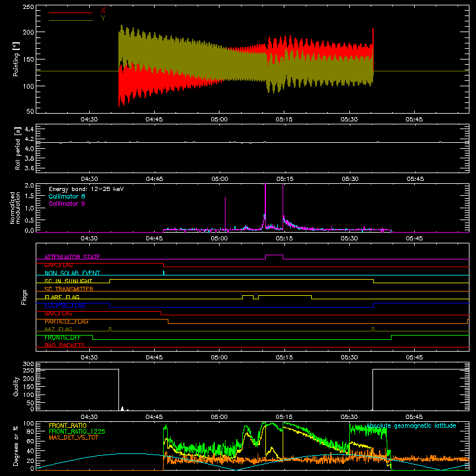The height and width of the screenshot is (476, 476).
Task: Select the SC_TRANSMITTER flag label
Action: [x=69, y=289]
